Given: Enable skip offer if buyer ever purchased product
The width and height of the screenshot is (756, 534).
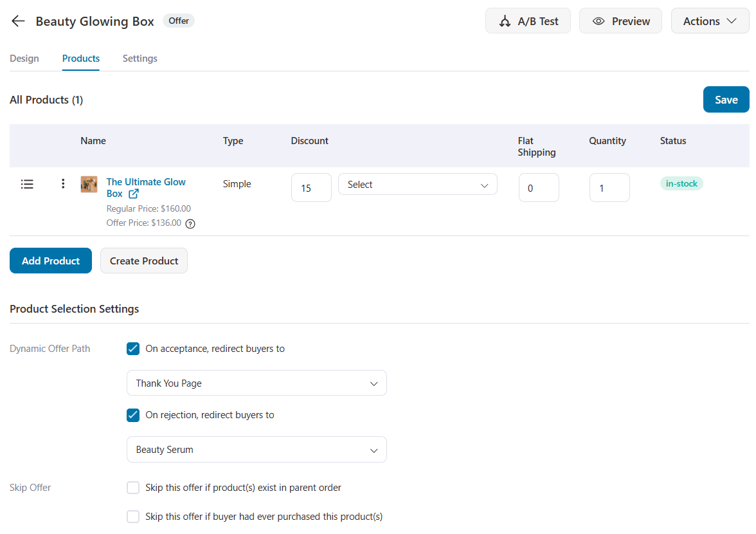Looking at the screenshot, I should [x=133, y=517].
